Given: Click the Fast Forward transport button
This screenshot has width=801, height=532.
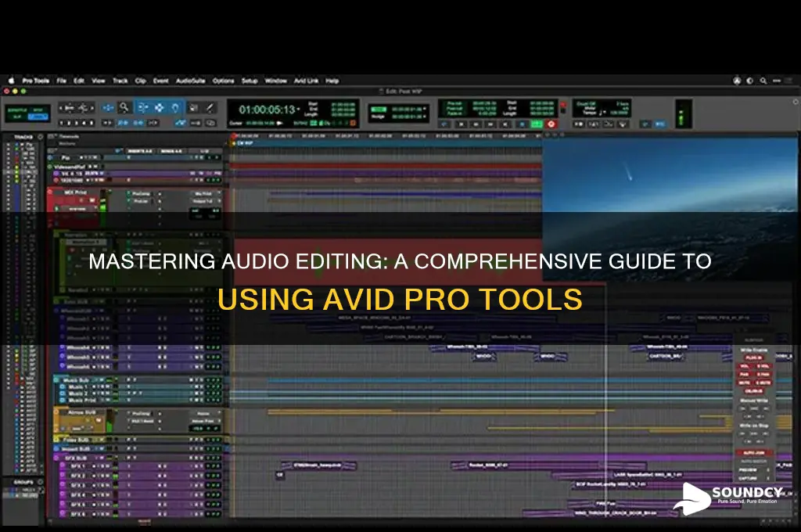Looking at the screenshot, I should (490, 124).
